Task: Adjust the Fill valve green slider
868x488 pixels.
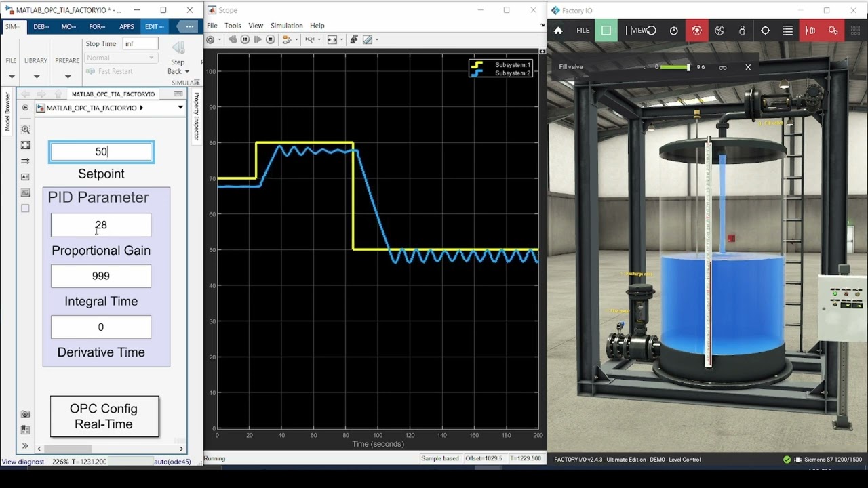Action: coord(675,67)
